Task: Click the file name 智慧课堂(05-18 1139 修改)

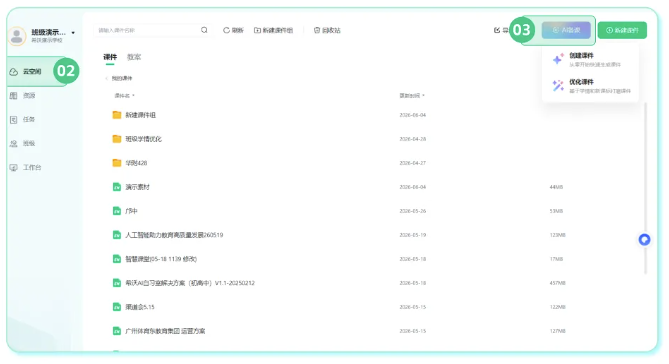Action: [161, 259]
